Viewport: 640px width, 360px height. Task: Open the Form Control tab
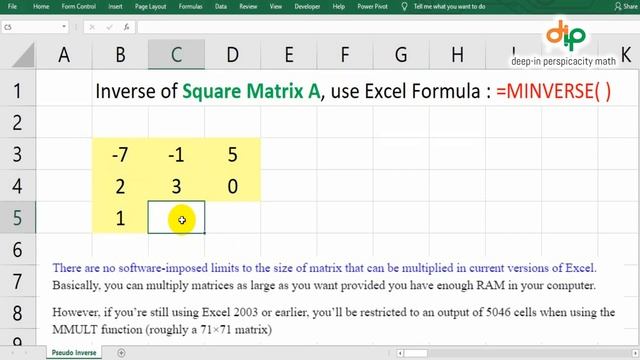78,7
